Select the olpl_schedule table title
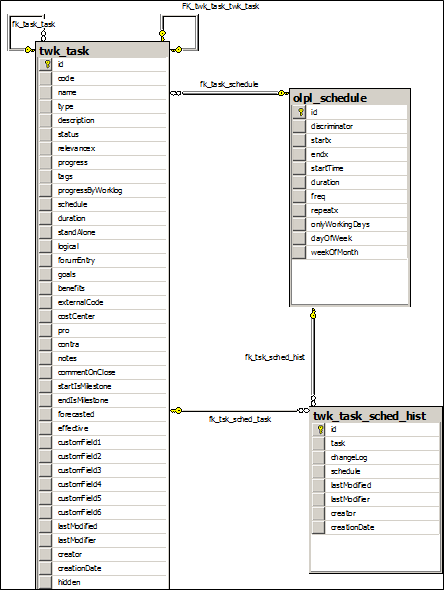Viewport: 444px width, 590px height. tap(330, 98)
